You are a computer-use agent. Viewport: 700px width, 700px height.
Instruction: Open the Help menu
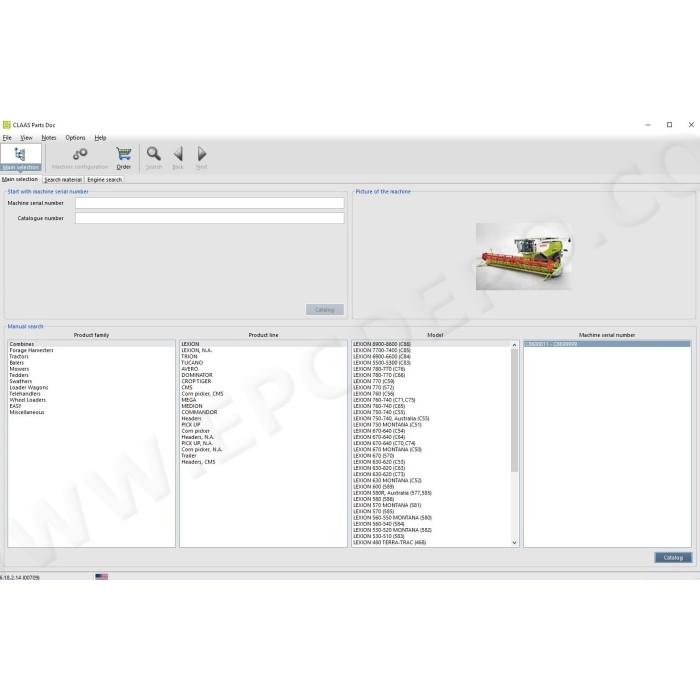(100, 138)
